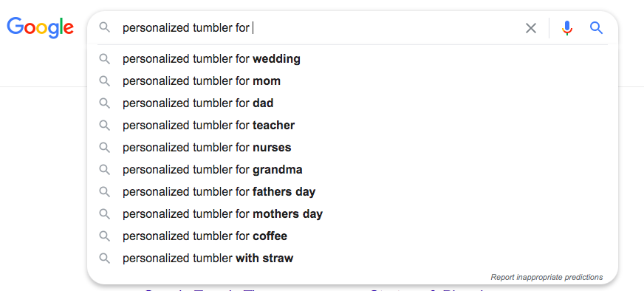Choose 'personalized tumbler for grandma' suggestion
The height and width of the screenshot is (291, 644).
(352, 170)
